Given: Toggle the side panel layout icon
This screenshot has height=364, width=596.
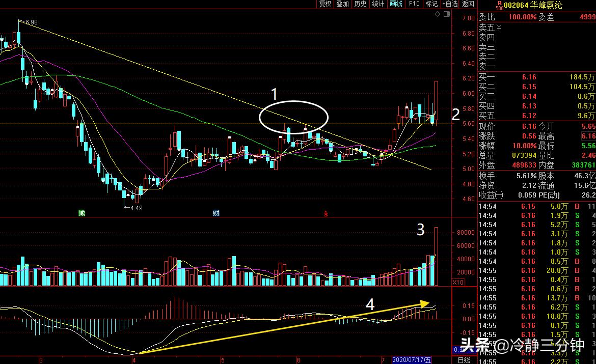Looking at the screenshot, I should click(x=447, y=14).
